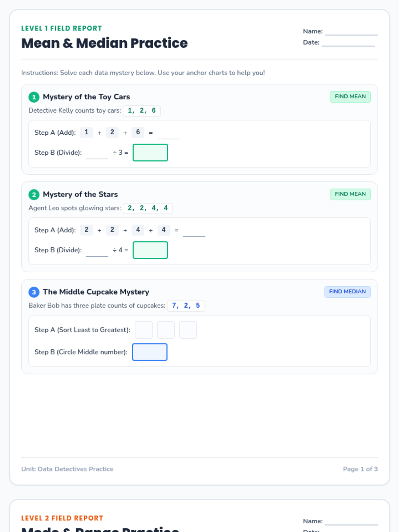Click the third sort box in Step A
399x532 pixels.
188,330
